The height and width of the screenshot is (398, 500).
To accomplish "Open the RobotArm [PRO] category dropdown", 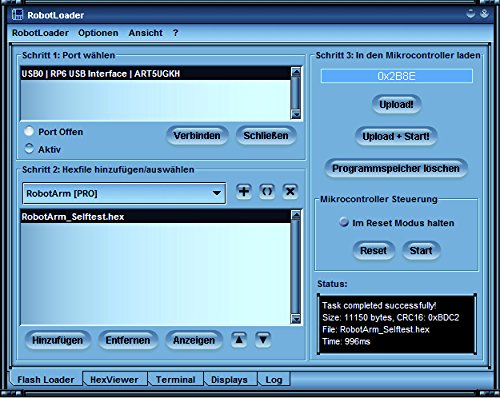I will pos(124,193).
